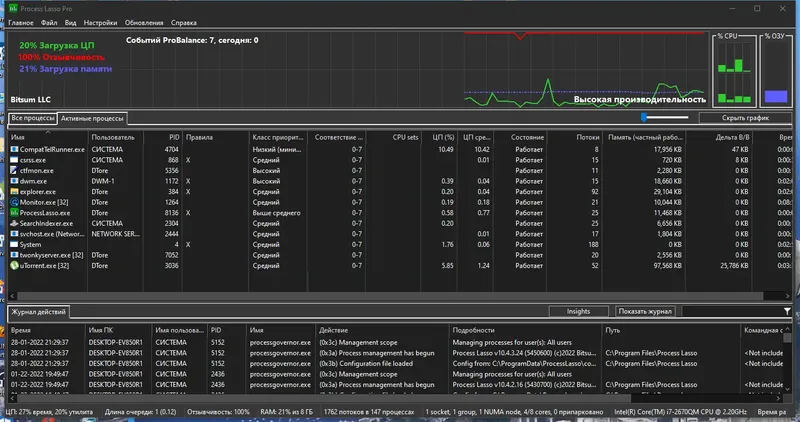800x422 pixels.
Task: Click the CompatTelRunner.exe process icon
Action: click(14, 150)
